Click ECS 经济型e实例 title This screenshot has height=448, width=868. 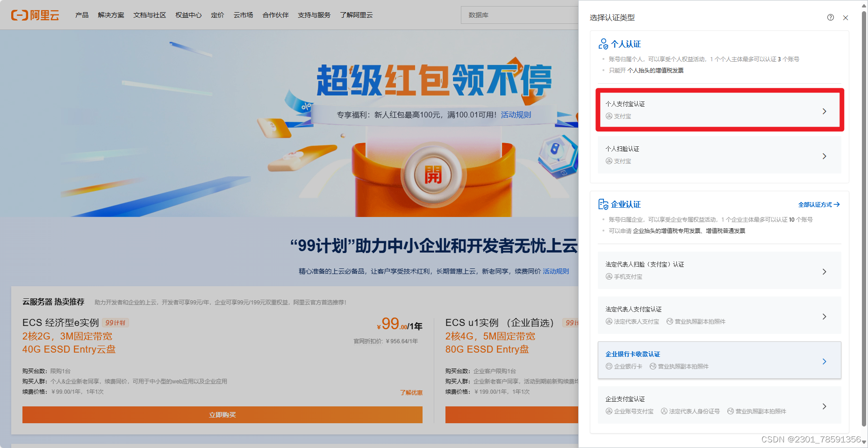tap(61, 323)
